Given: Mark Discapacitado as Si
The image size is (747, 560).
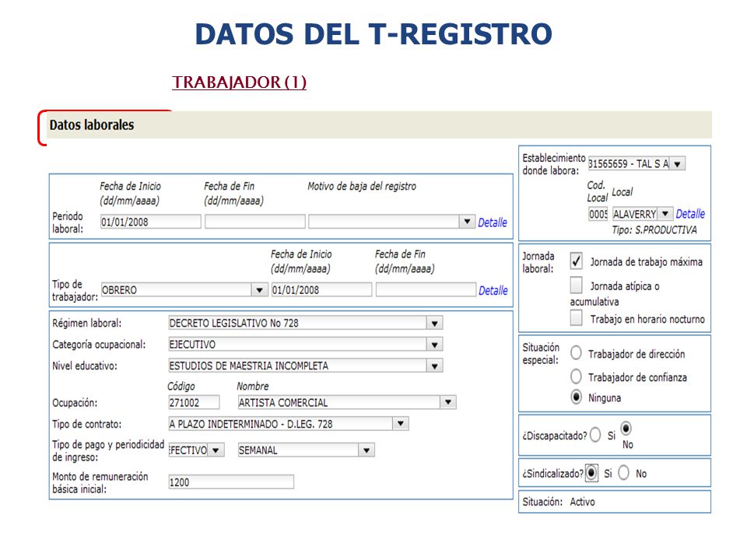Looking at the screenshot, I should tap(595, 435).
